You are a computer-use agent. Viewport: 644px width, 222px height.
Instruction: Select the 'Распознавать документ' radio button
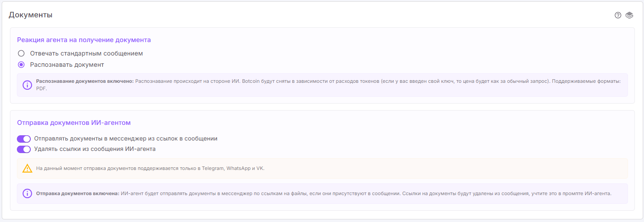(21, 65)
